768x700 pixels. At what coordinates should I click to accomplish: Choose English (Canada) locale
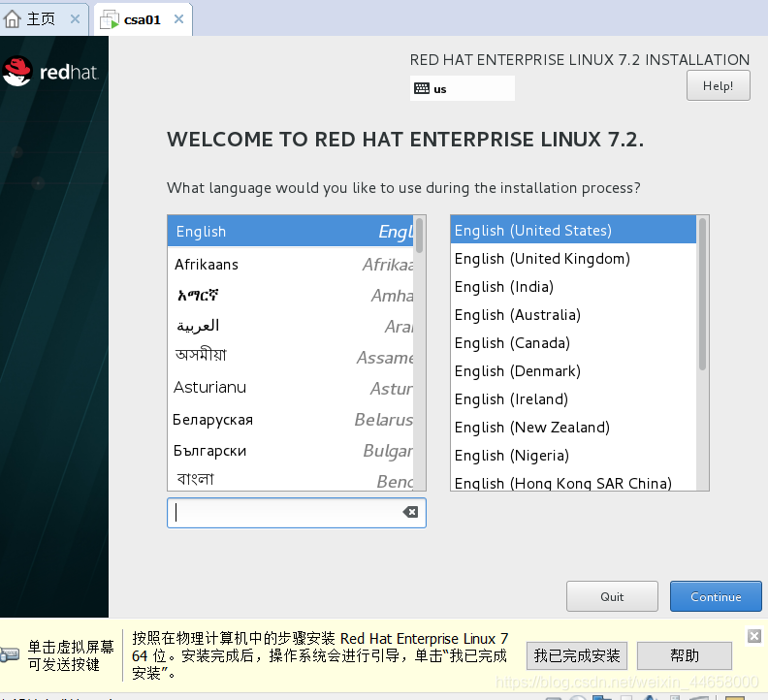coord(573,343)
